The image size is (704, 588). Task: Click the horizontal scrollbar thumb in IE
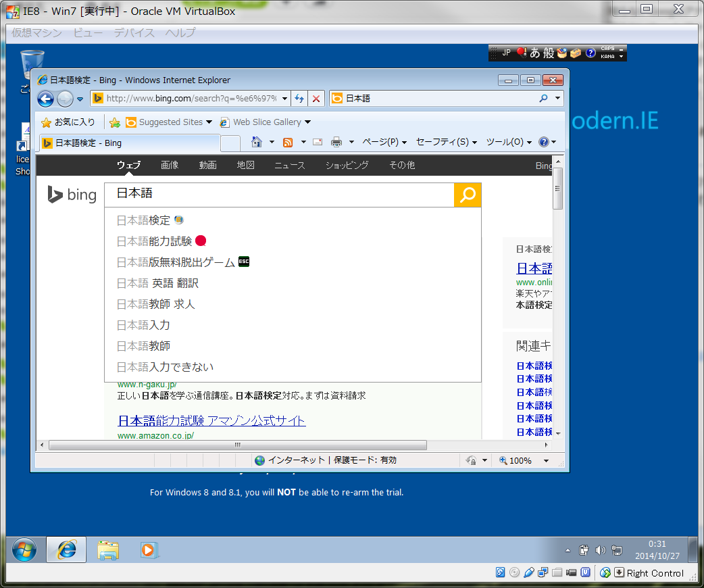238,445
